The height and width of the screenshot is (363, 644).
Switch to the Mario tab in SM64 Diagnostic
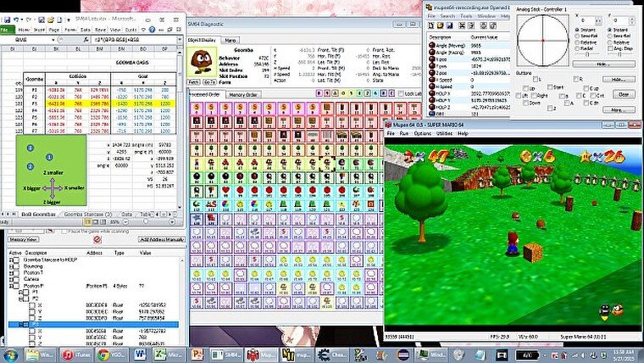(230, 41)
